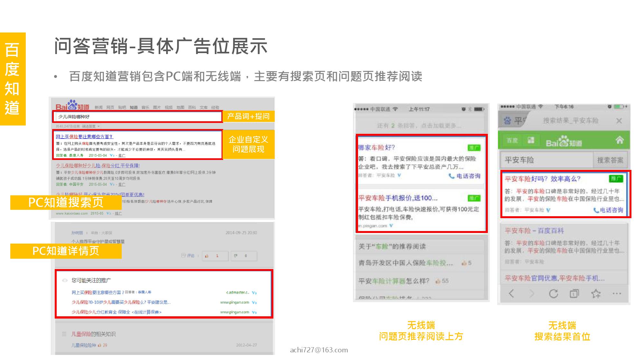Open the 图片 tab in the Baidu nav

pyautogui.click(x=157, y=107)
